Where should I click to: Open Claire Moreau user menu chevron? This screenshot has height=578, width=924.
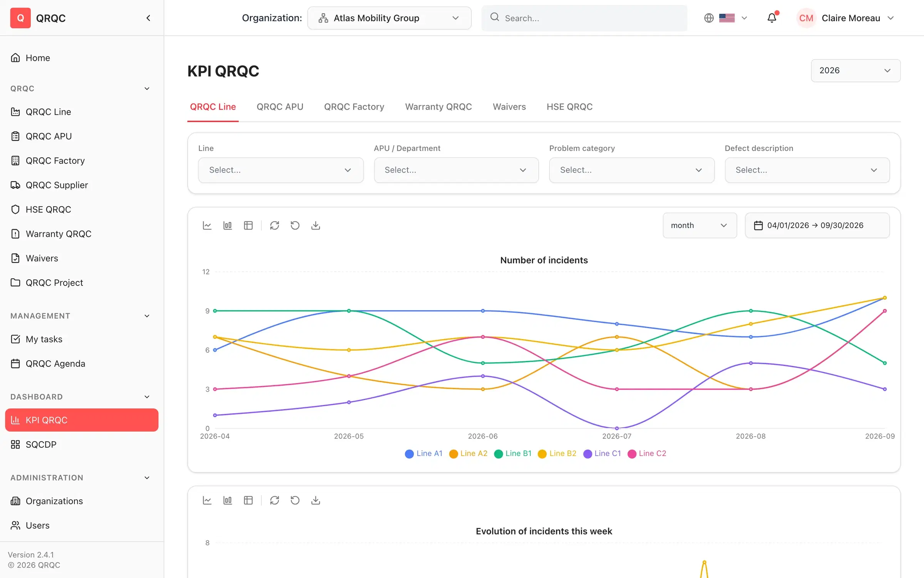pyautogui.click(x=891, y=18)
